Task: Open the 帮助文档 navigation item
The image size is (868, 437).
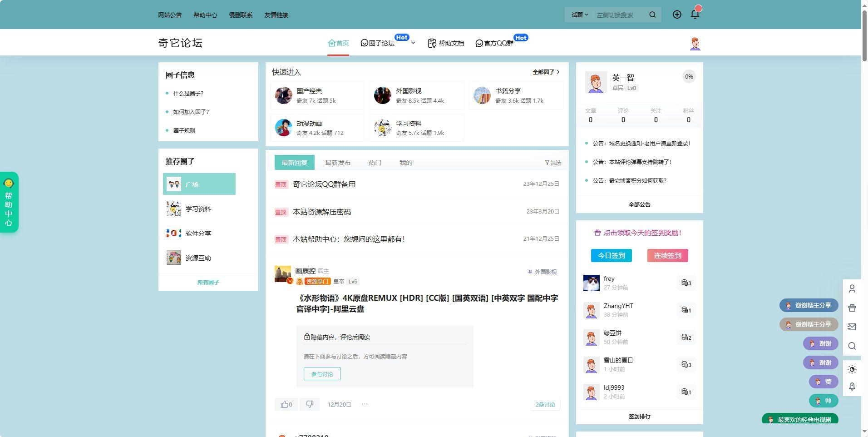Action: coord(446,43)
